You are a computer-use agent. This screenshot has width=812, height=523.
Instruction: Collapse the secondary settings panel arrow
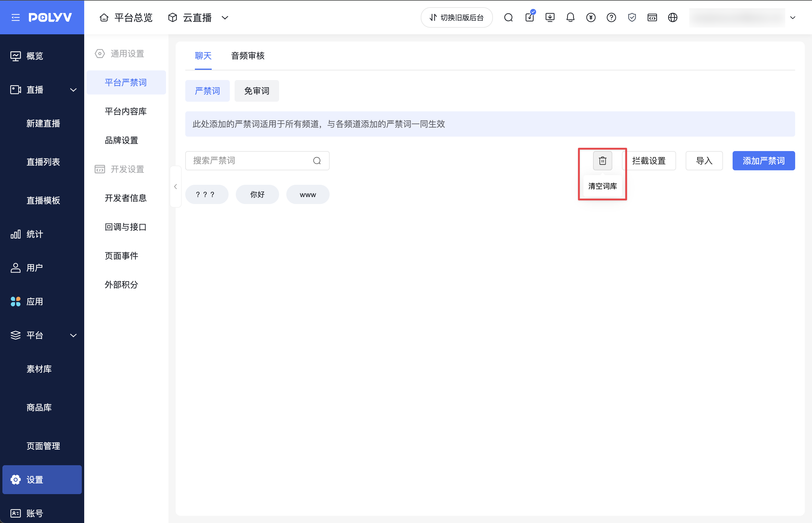pyautogui.click(x=175, y=187)
